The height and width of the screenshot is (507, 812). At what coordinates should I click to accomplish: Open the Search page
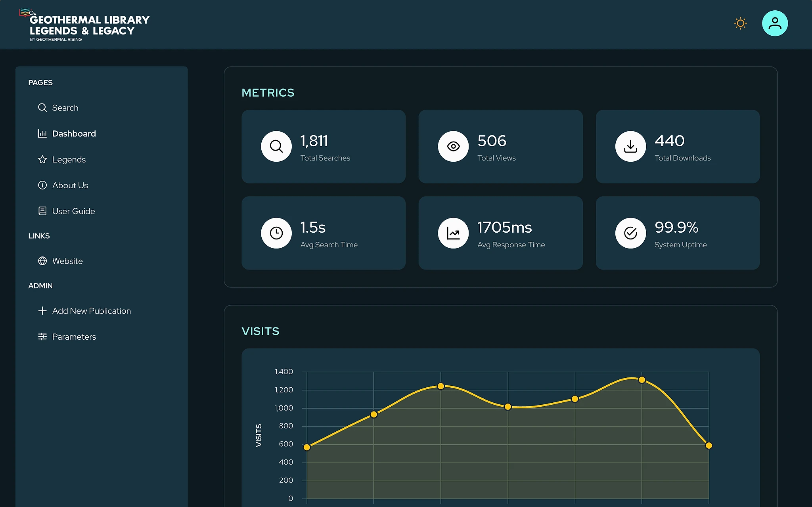point(65,108)
